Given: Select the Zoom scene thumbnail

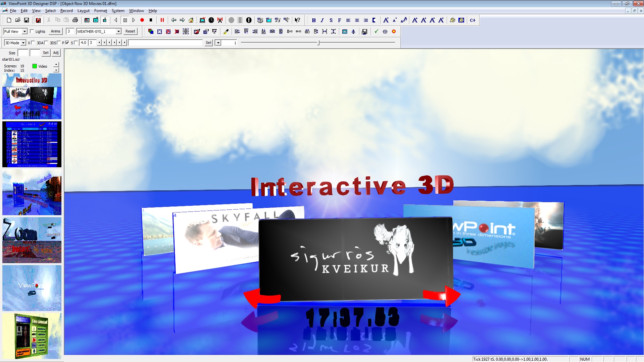Looking at the screenshot, I should pos(32,240).
